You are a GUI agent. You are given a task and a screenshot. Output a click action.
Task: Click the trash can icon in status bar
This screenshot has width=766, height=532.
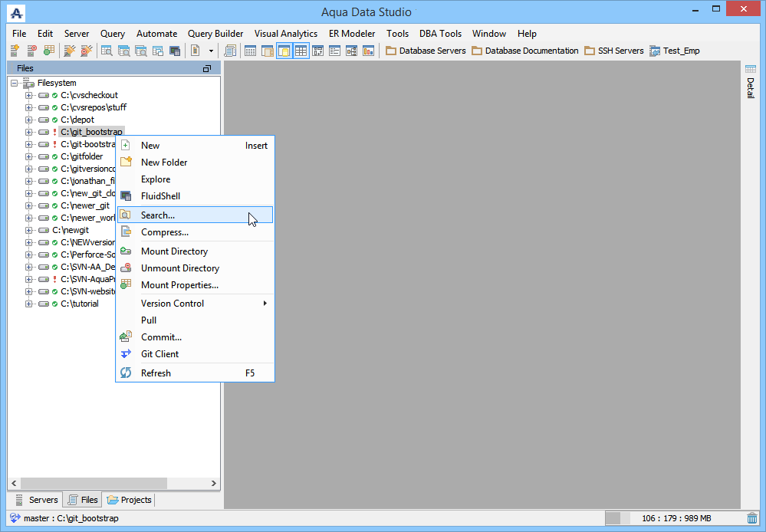752,518
